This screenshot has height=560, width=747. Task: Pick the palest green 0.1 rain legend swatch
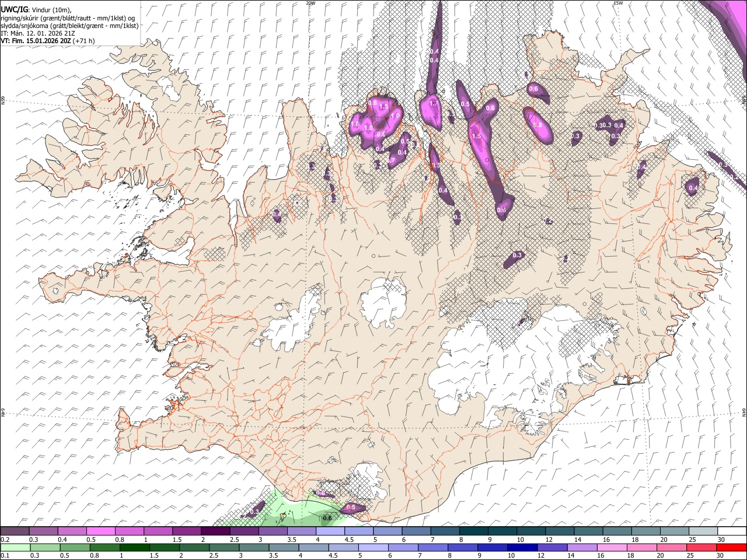pos(15,548)
